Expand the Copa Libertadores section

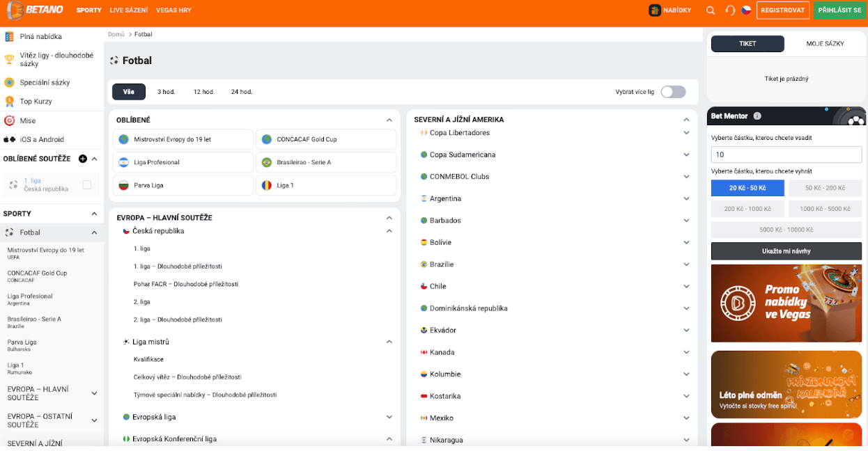click(x=686, y=133)
